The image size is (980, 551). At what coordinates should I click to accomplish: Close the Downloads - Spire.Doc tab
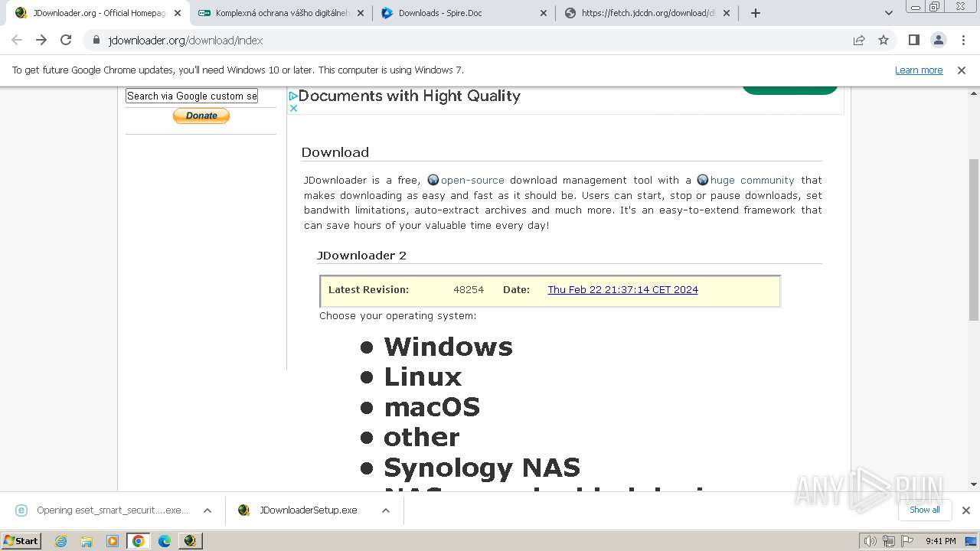[x=544, y=13]
